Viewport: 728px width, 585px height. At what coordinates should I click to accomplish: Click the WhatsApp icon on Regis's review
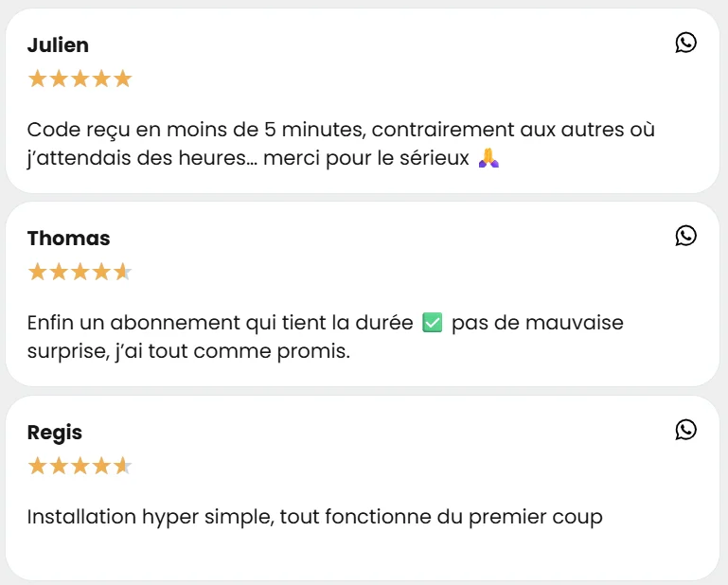click(685, 430)
